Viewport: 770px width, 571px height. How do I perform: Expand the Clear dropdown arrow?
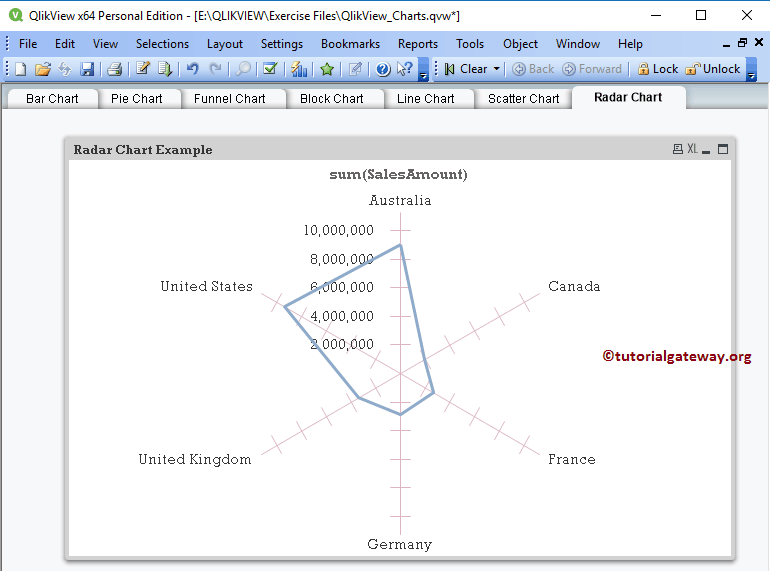497,69
